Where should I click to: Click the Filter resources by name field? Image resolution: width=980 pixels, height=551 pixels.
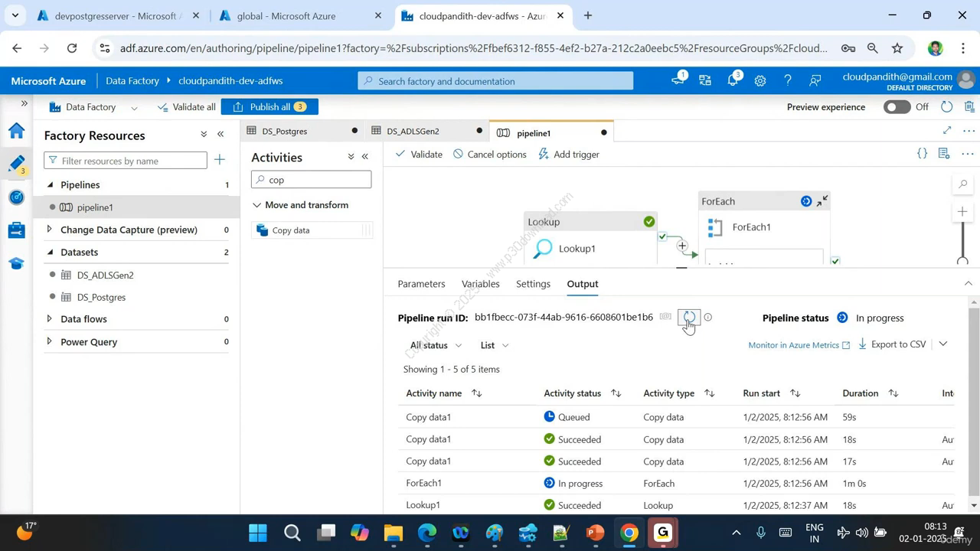tap(126, 161)
